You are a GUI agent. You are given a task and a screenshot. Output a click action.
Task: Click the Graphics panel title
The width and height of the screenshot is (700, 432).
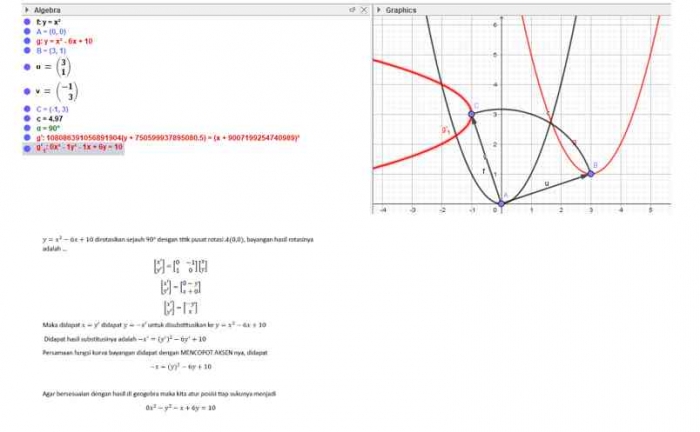click(401, 10)
